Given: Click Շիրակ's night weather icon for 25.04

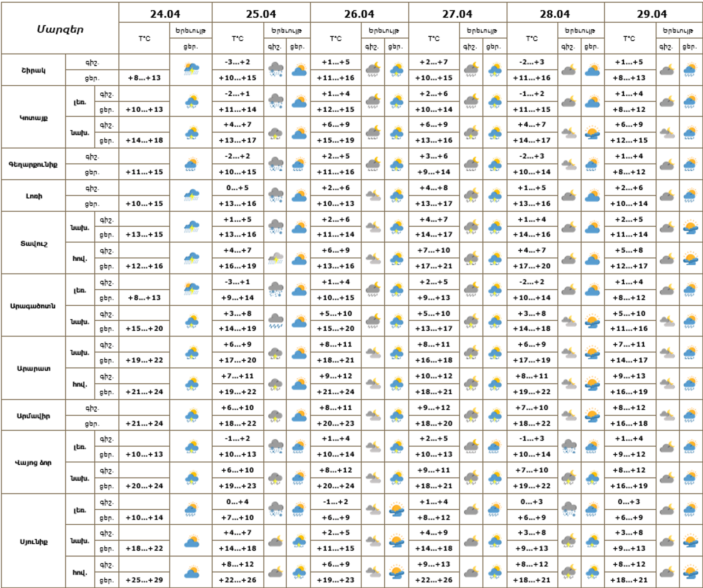Looking at the screenshot, I should [275, 70].
